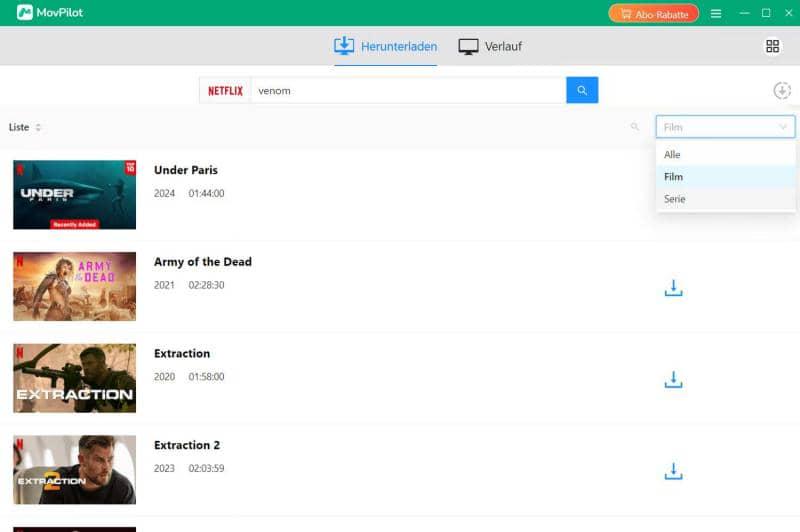800x532 pixels.
Task: Download the Extraction movie
Action: [673, 380]
